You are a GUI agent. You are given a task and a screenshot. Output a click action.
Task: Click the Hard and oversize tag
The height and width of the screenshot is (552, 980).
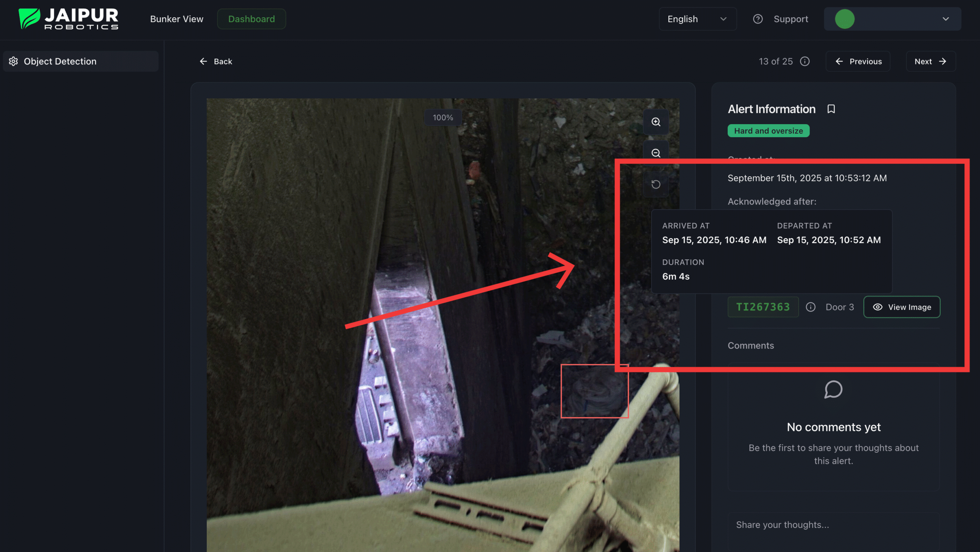coord(768,131)
